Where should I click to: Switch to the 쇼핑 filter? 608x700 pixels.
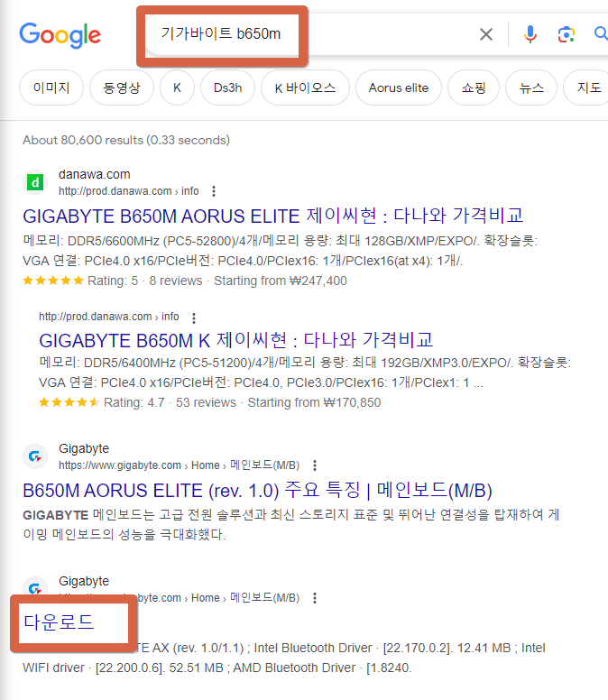tap(474, 87)
